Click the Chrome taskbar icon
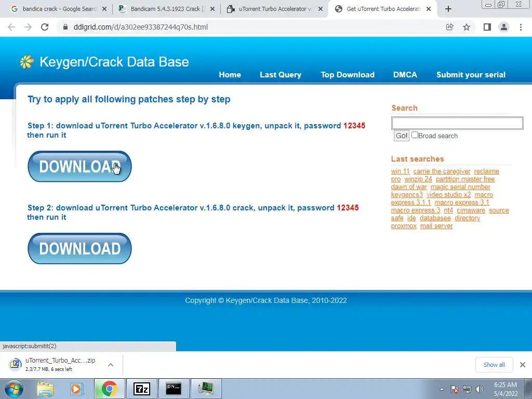 109,389
